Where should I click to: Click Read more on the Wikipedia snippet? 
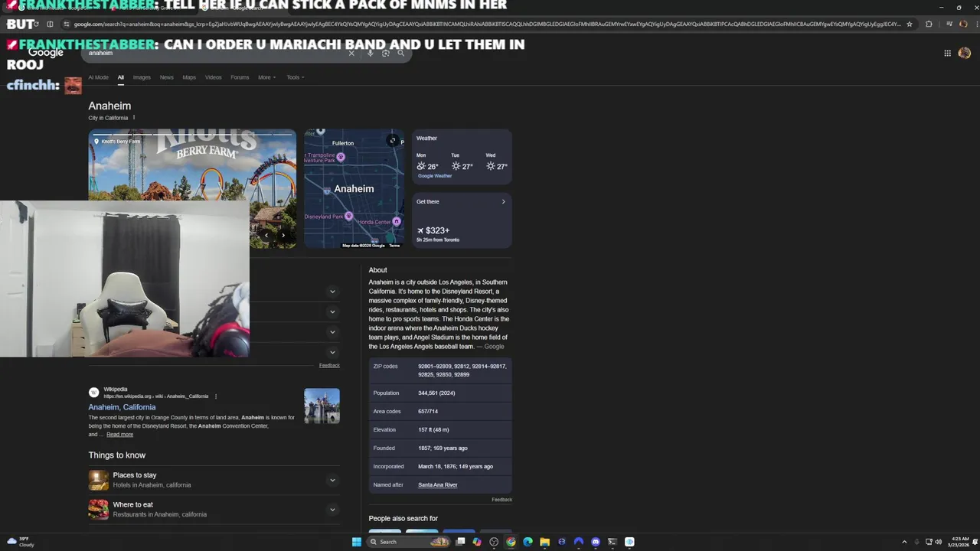[x=119, y=435]
